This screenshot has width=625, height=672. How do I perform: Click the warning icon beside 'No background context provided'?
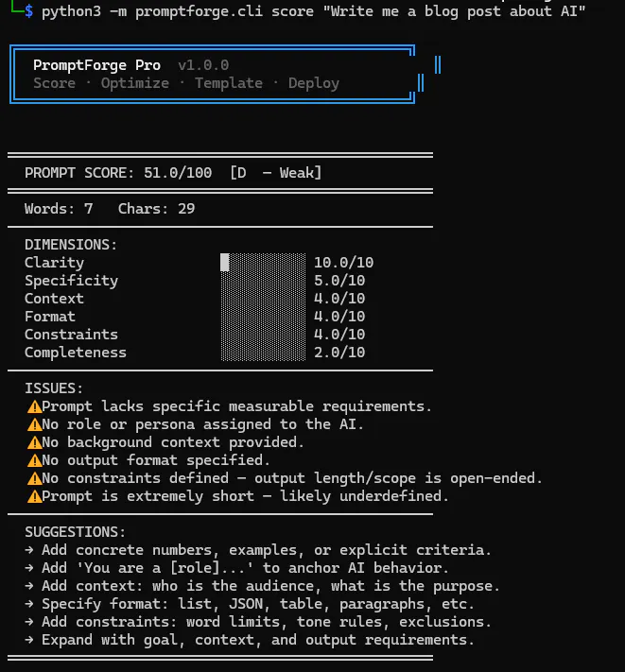[34, 442]
